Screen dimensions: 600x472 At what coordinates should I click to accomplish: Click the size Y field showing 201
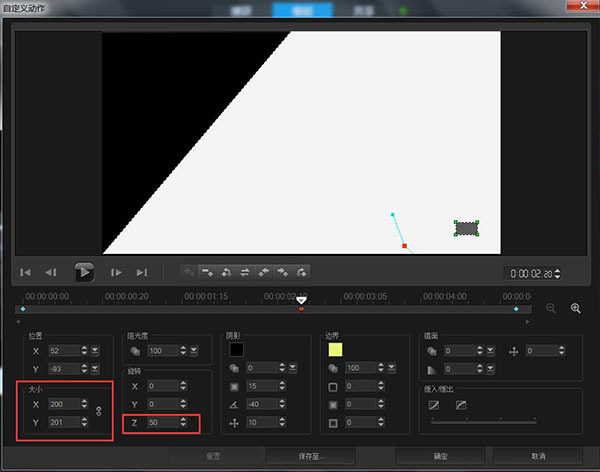[x=64, y=423]
